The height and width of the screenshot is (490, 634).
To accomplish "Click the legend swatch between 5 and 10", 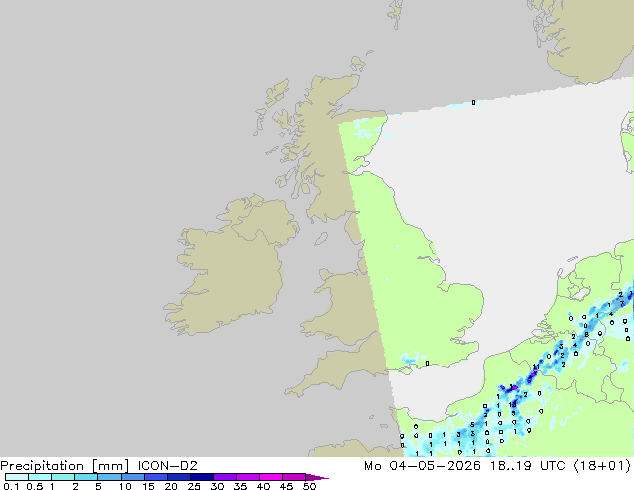I will pyautogui.click(x=110, y=477).
